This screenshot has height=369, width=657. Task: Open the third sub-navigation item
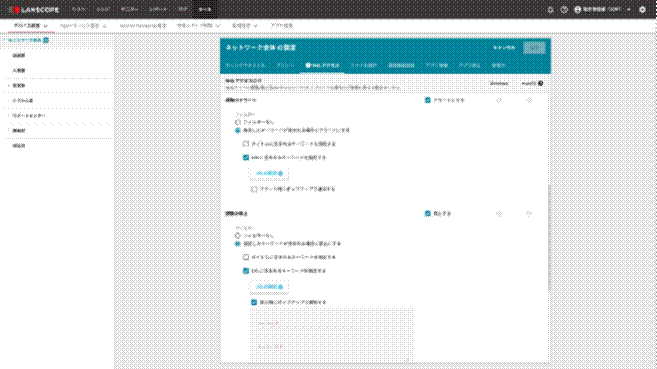point(143,26)
